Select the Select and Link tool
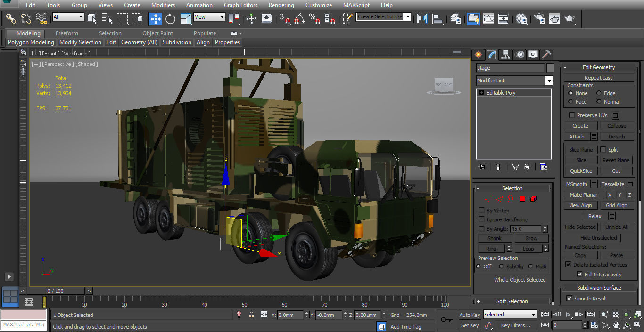The height and width of the screenshot is (332, 644). [11, 18]
